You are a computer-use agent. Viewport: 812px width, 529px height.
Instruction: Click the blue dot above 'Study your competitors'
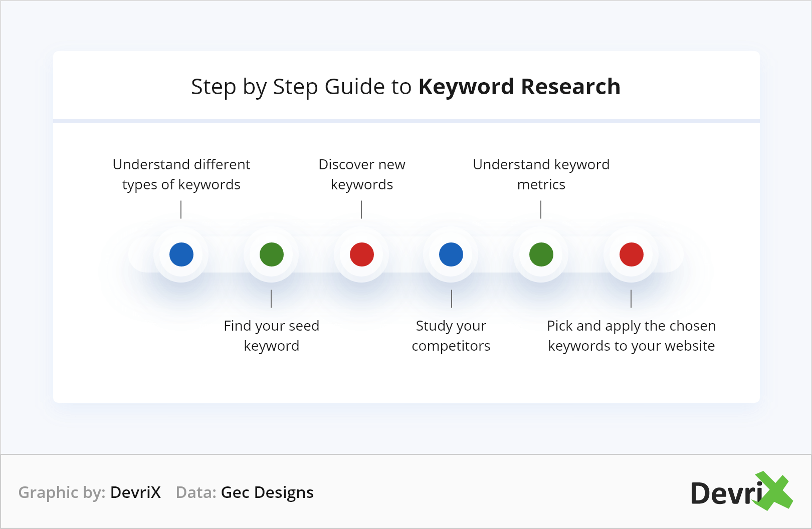451,254
